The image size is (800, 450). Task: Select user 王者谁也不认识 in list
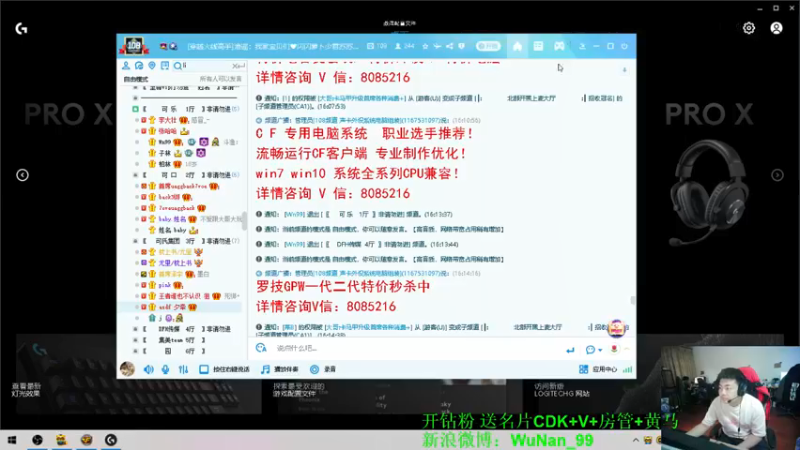[x=179, y=296]
